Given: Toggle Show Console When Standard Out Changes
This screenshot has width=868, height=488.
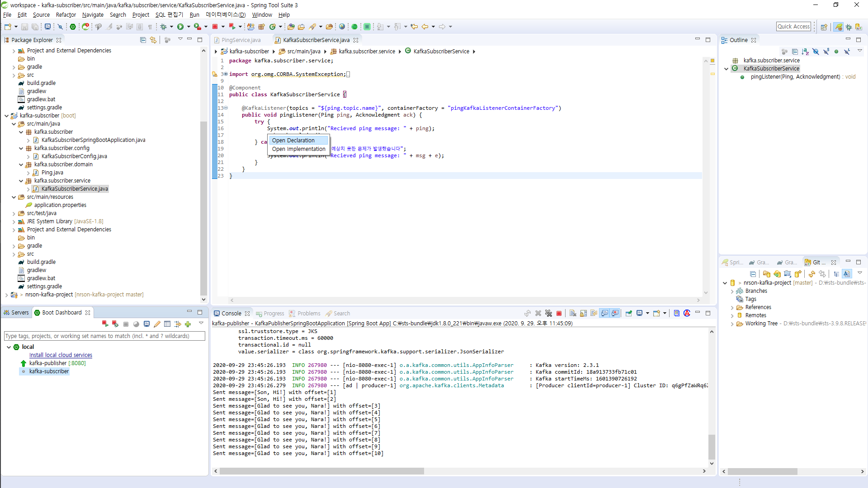Looking at the screenshot, I should coord(604,313).
